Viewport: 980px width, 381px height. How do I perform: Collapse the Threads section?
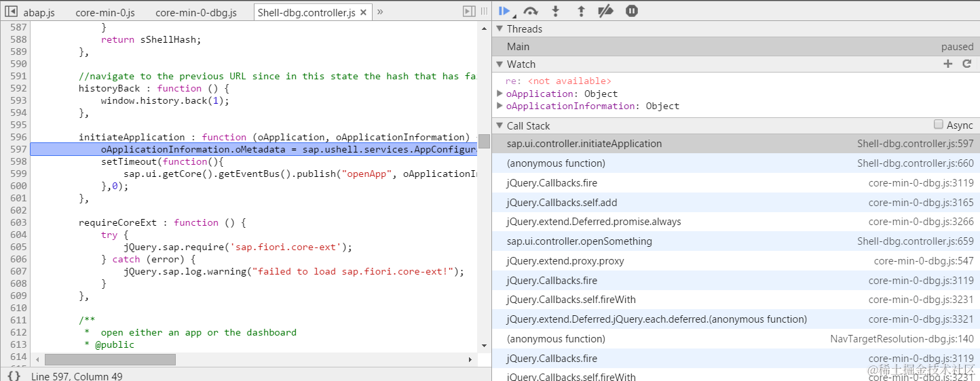[x=500, y=28]
